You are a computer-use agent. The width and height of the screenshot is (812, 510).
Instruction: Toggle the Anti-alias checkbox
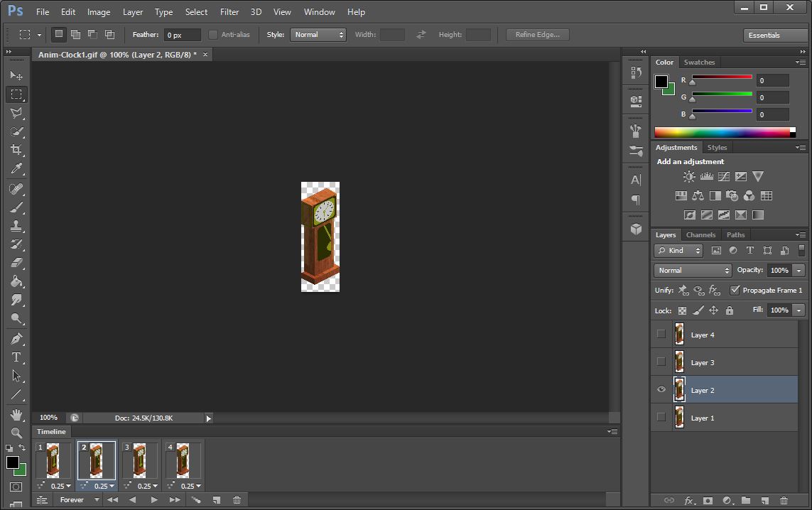pyautogui.click(x=213, y=35)
